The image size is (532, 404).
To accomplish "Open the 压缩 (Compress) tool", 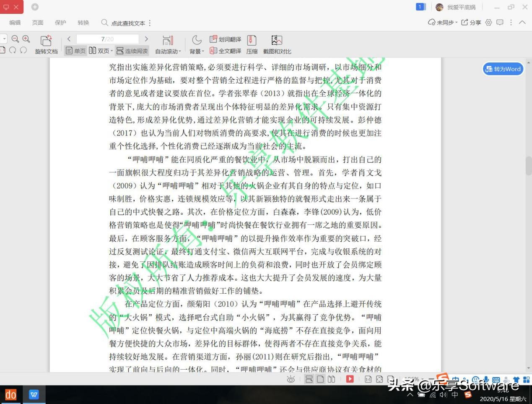I will [251, 44].
